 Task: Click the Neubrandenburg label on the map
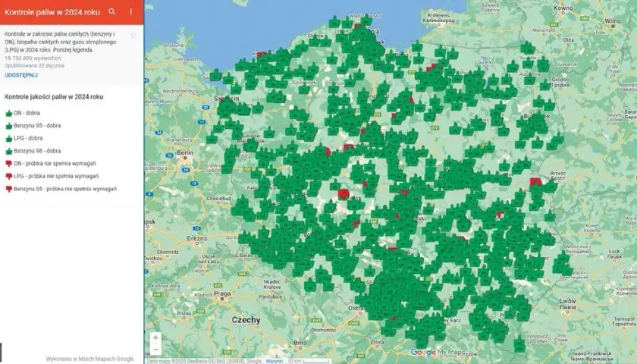[x=180, y=91]
